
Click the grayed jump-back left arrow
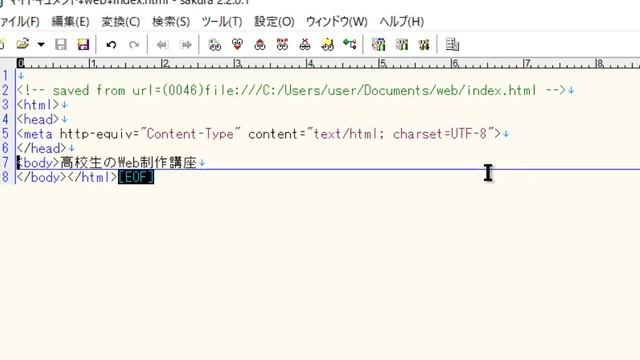[x=162, y=44]
